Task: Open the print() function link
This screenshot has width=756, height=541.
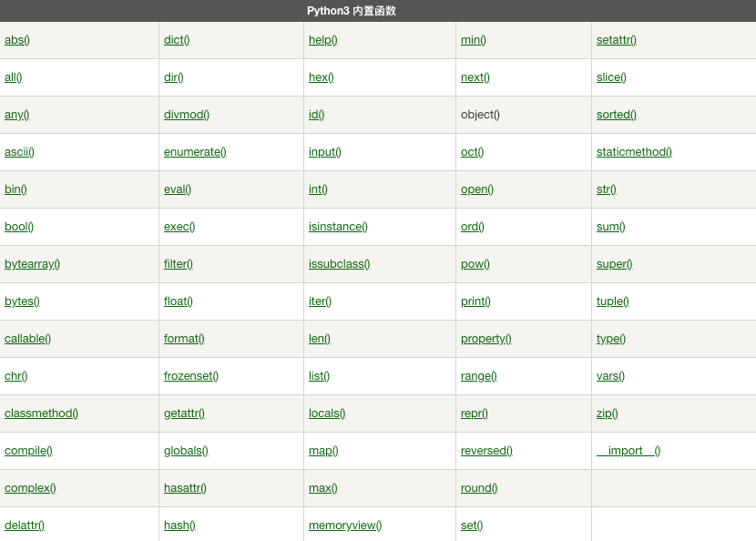Action: pyautogui.click(x=475, y=301)
